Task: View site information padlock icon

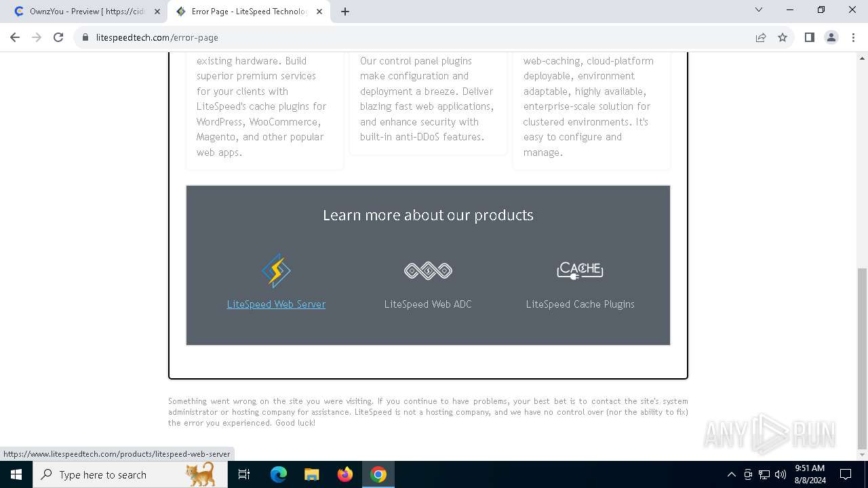Action: [85, 38]
